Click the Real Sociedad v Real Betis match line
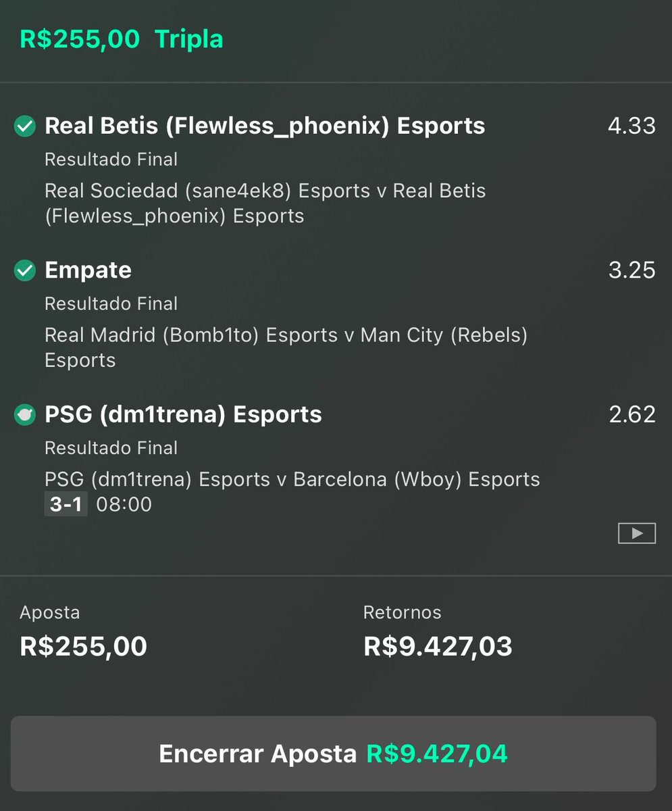 pyautogui.click(x=265, y=203)
